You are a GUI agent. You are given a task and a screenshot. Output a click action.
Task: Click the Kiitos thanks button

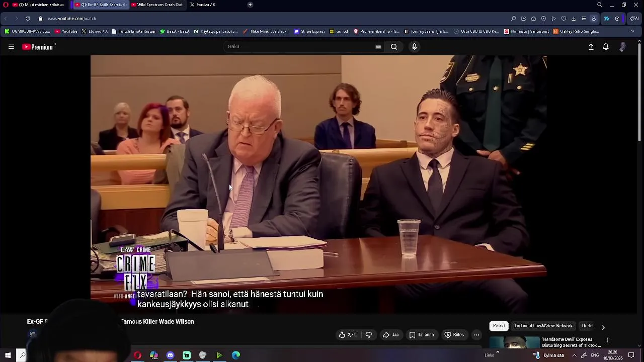click(x=454, y=335)
